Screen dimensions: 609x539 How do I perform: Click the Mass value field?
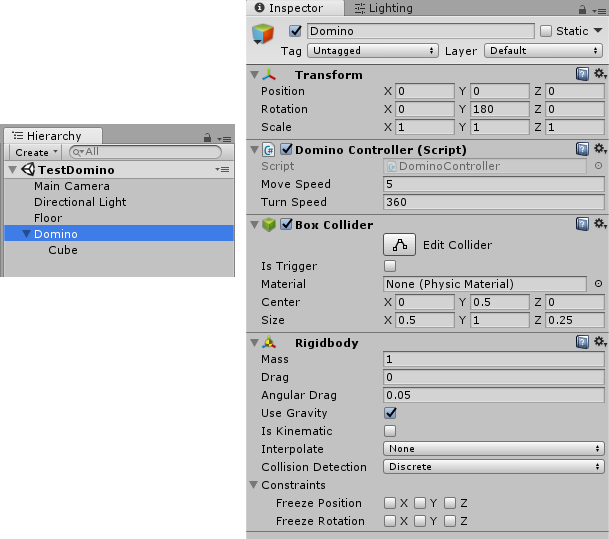(x=494, y=359)
